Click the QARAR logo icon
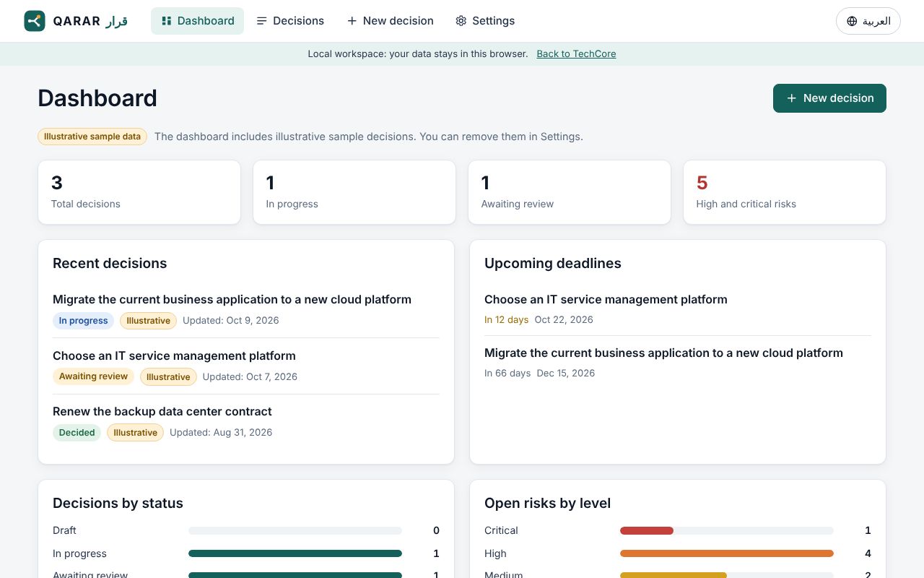The width and height of the screenshot is (924, 578). tap(35, 21)
